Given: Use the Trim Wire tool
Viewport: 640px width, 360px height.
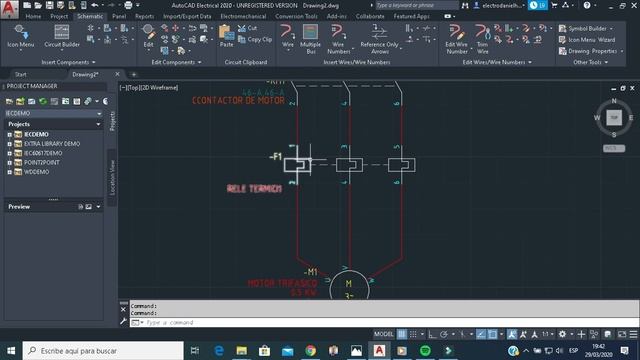Looking at the screenshot, I should (x=482, y=39).
